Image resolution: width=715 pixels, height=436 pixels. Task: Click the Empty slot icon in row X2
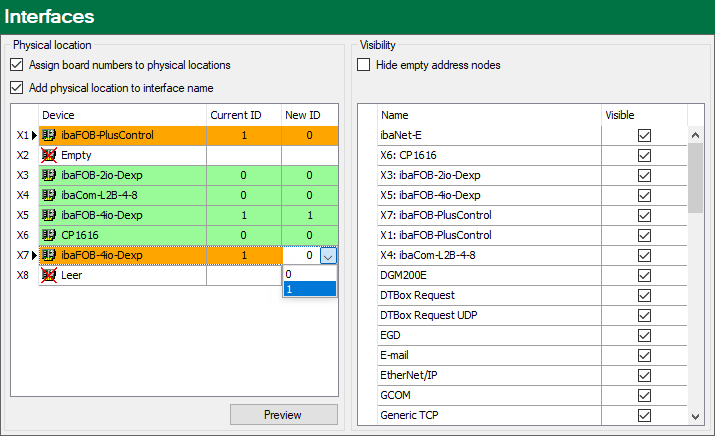[48, 155]
